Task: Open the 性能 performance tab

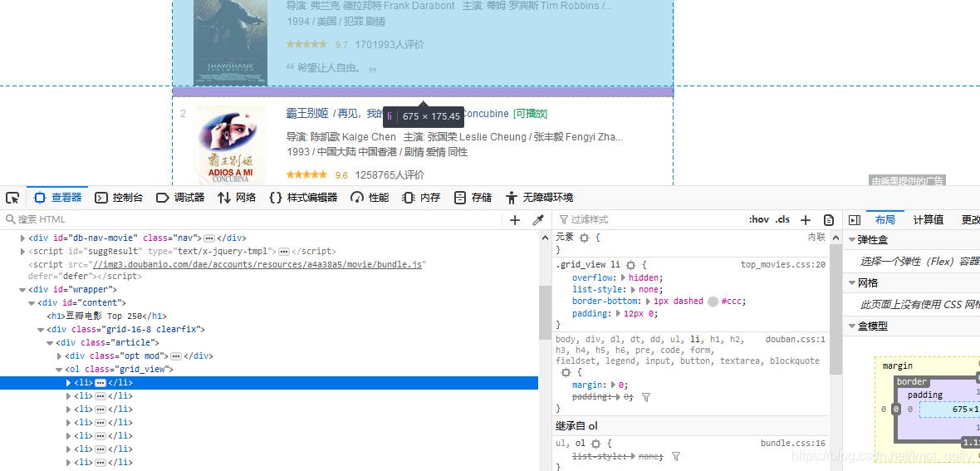Action: (370, 198)
